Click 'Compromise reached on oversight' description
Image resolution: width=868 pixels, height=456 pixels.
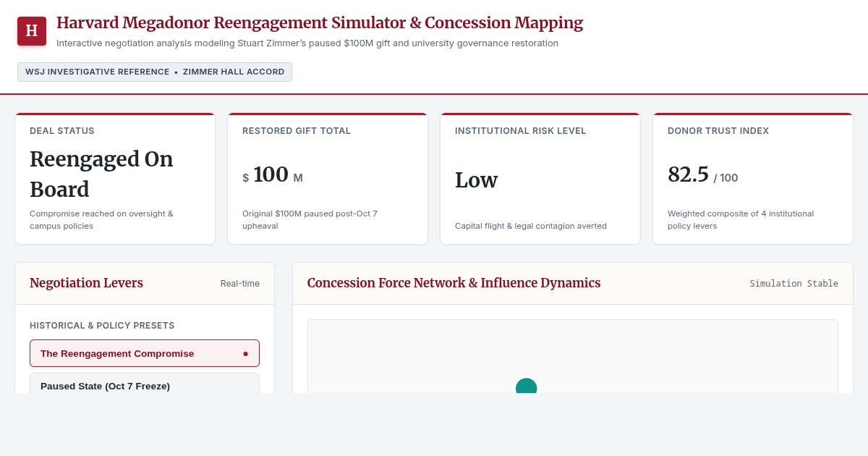tap(101, 219)
